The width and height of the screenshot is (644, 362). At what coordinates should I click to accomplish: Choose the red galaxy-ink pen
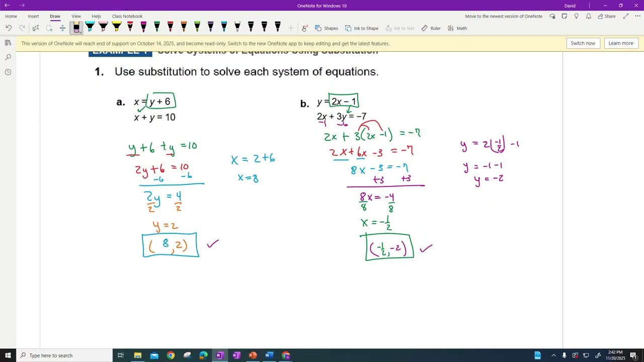click(x=130, y=27)
